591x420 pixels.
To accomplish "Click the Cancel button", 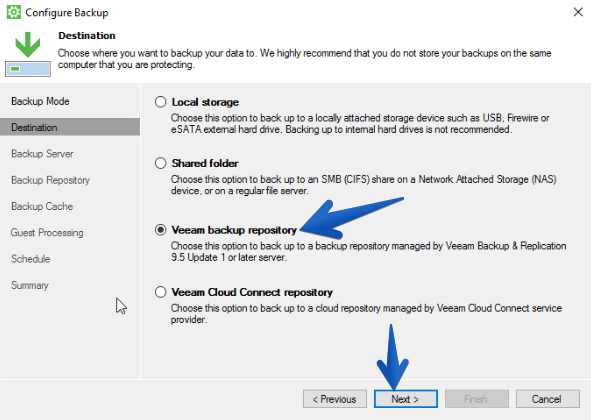I will coord(547,399).
